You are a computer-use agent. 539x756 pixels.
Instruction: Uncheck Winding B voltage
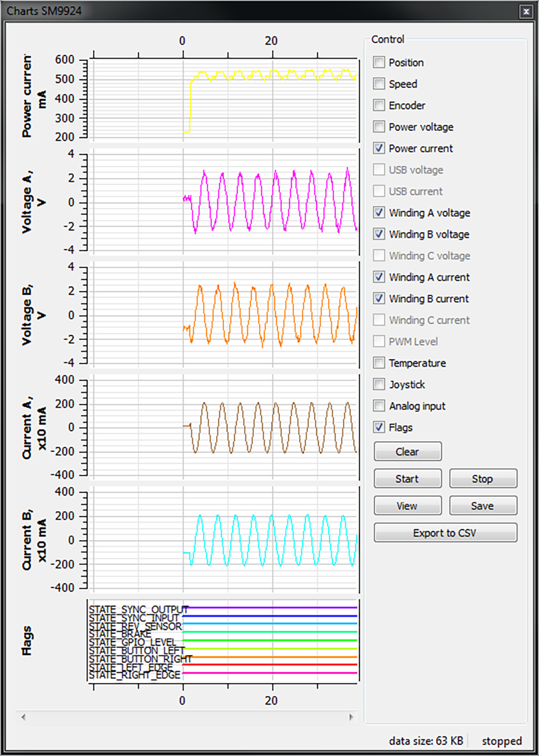coord(378,234)
